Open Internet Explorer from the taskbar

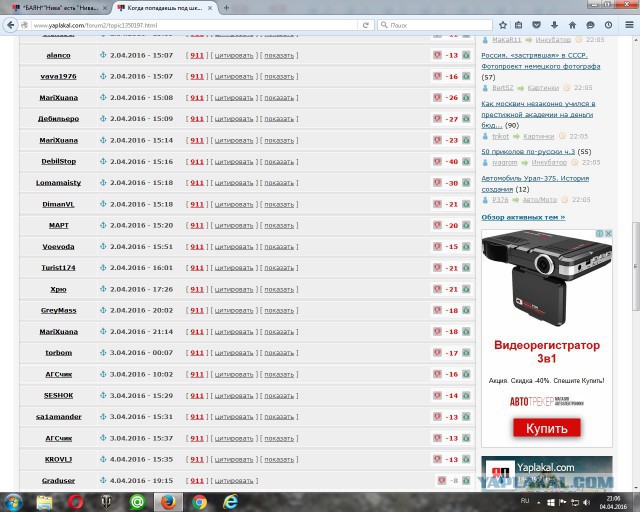point(231,501)
